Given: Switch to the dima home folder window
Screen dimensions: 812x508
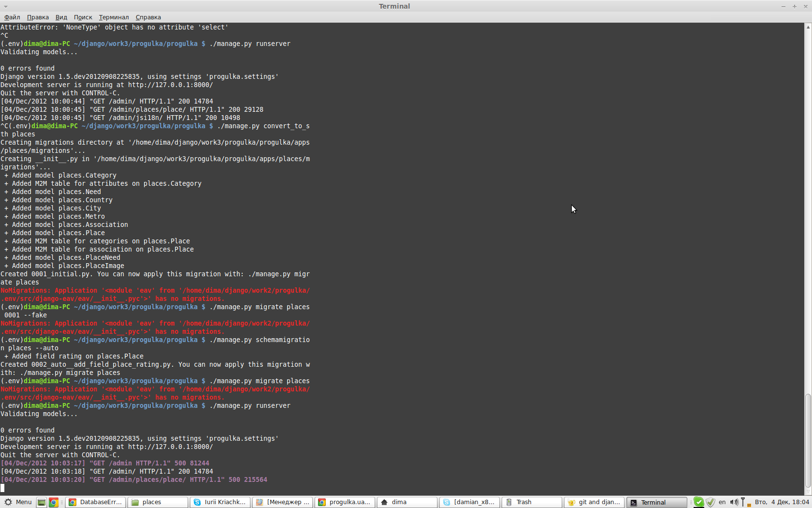Looking at the screenshot, I should [407, 502].
